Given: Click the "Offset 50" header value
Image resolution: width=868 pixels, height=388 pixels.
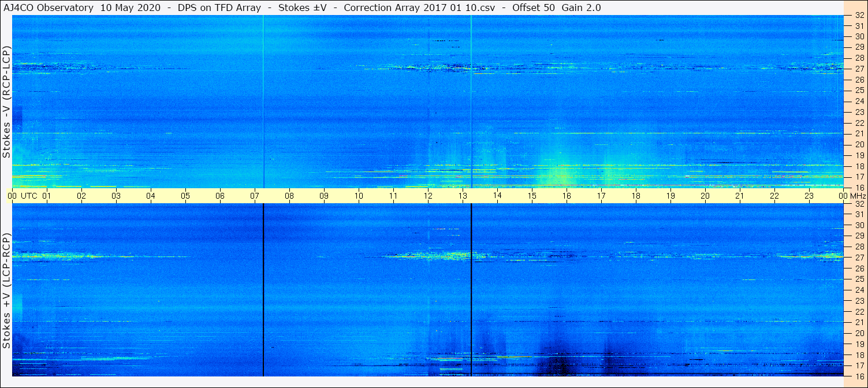Looking at the screenshot, I should click(x=534, y=8).
